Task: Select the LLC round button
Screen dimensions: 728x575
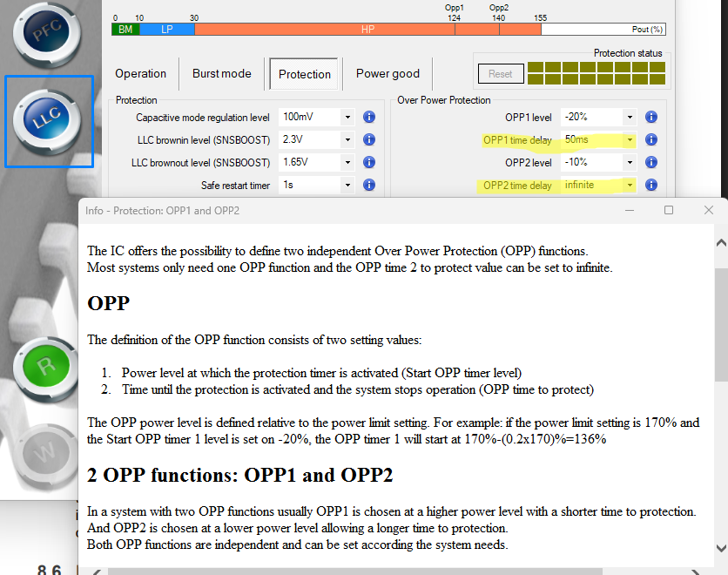Action: [x=47, y=121]
